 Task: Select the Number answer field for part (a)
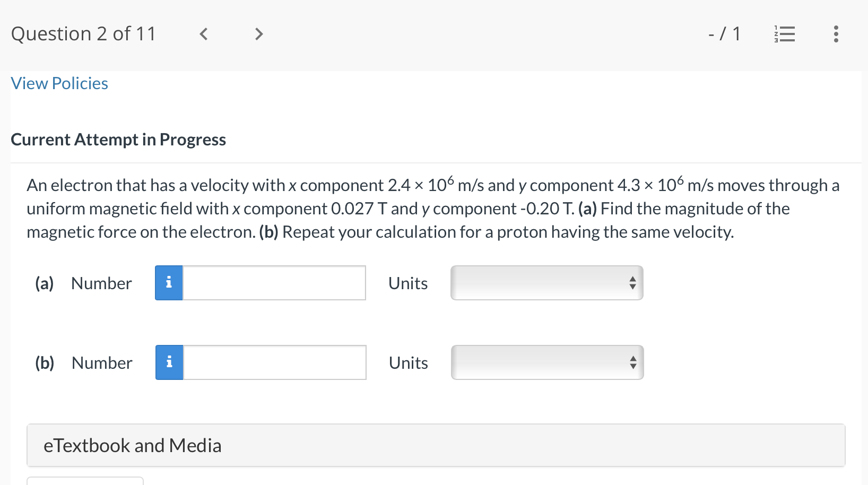tap(274, 283)
